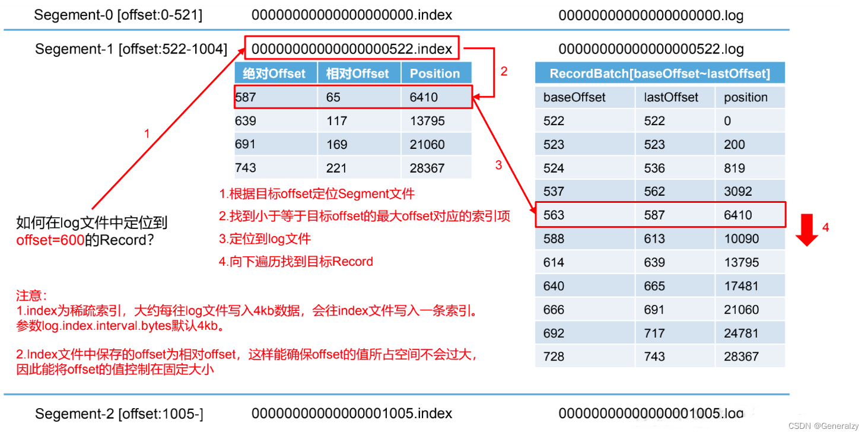This screenshot has width=868, height=436.
Task: Click the highlighted 00000000000000000522.index filename box
Action: [x=352, y=49]
